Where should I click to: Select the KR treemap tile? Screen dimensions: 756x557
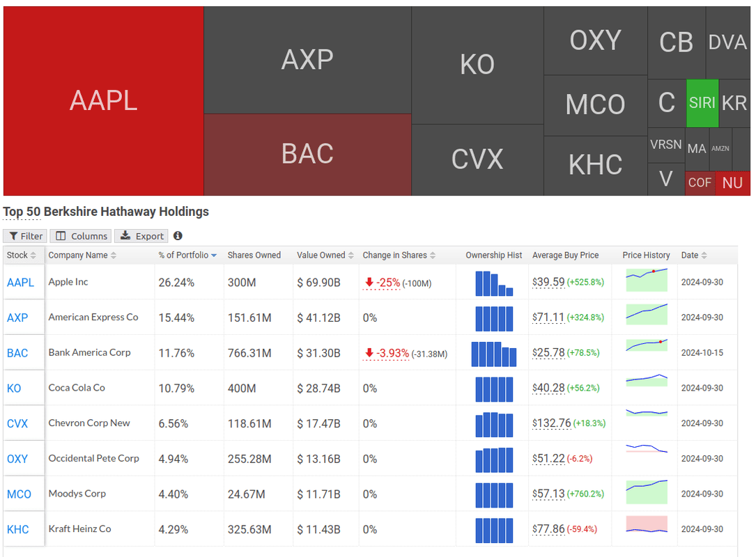734,103
